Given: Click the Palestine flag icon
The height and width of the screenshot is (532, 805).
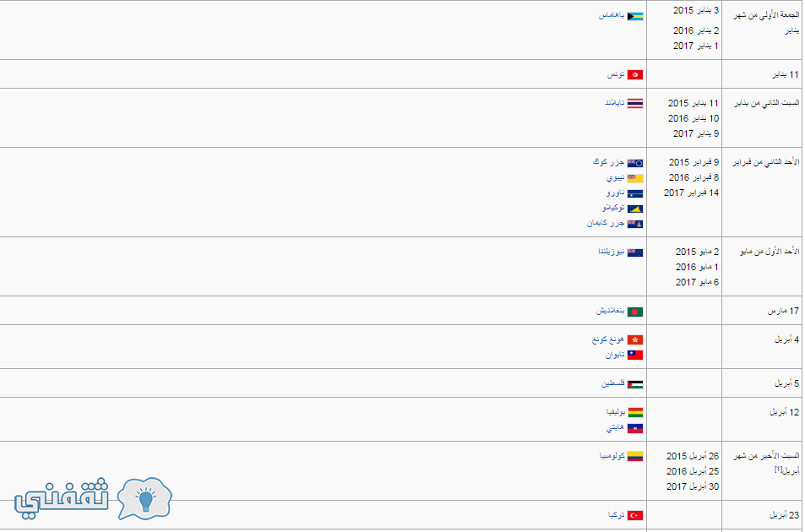Looking at the screenshot, I should point(635,384).
